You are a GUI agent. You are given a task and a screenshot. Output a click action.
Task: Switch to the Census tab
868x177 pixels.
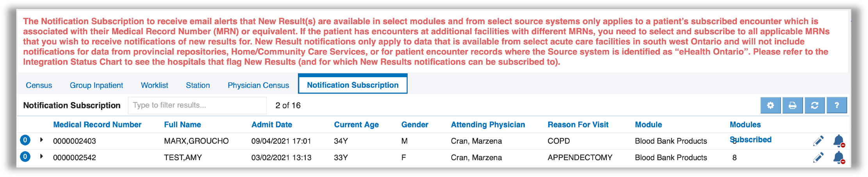coord(39,85)
